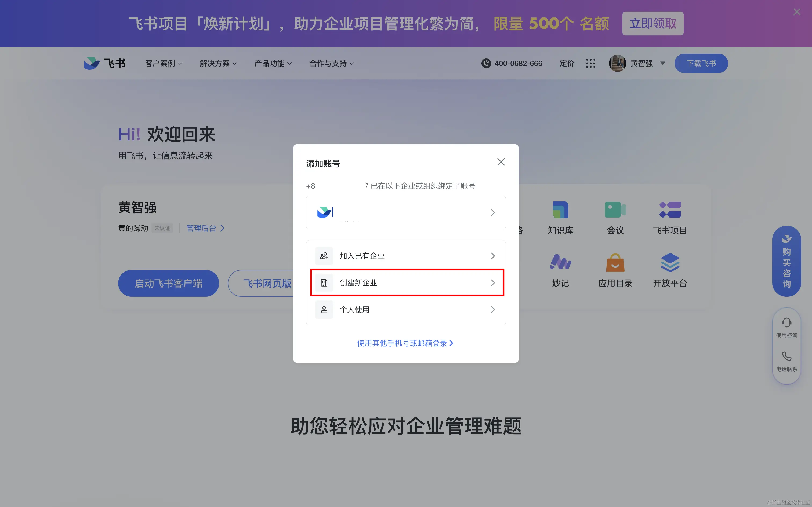
Task: Open the 会议 video icon
Action: (x=615, y=210)
